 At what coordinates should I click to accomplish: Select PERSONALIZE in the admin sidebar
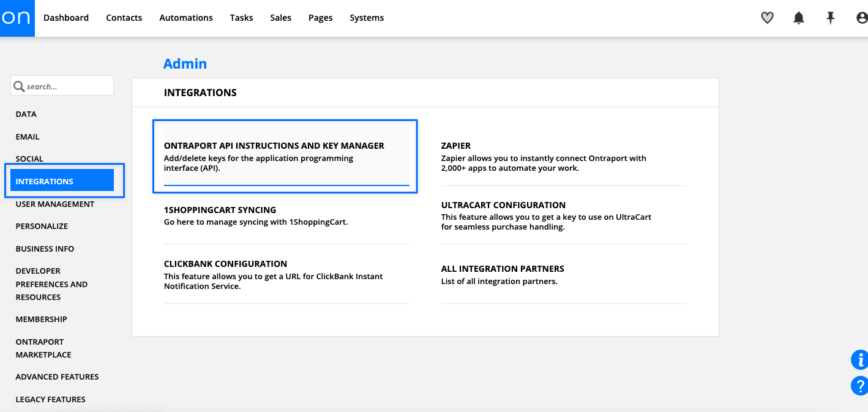pyautogui.click(x=42, y=226)
